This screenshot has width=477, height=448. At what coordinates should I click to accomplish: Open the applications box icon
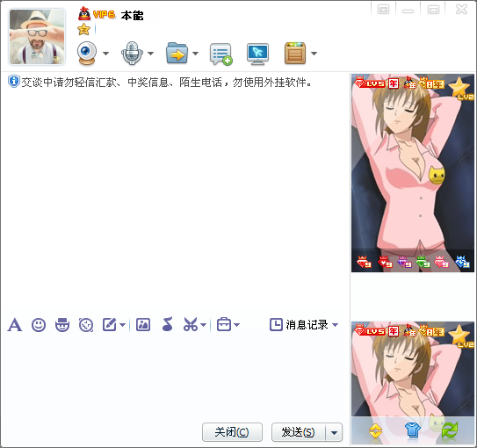295,54
